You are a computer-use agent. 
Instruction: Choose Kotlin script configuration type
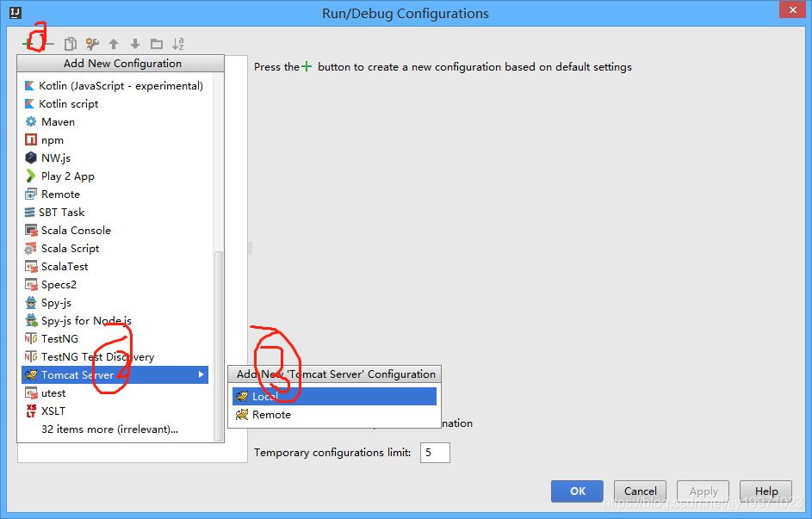pos(115,104)
